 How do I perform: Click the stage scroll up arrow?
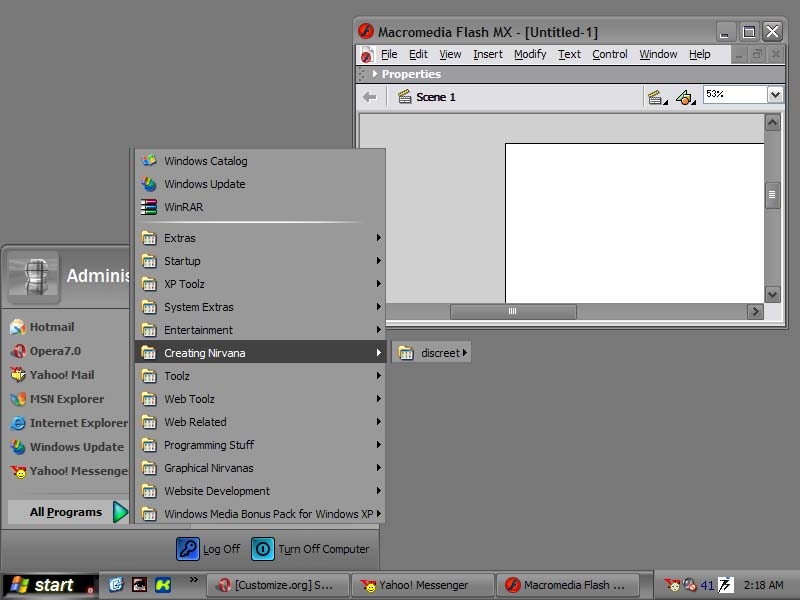click(772, 122)
